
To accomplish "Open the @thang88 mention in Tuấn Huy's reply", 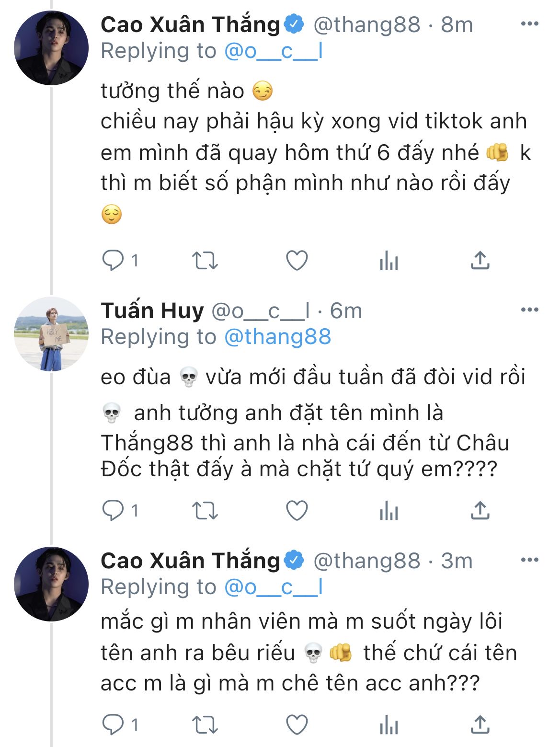I will [278, 337].
